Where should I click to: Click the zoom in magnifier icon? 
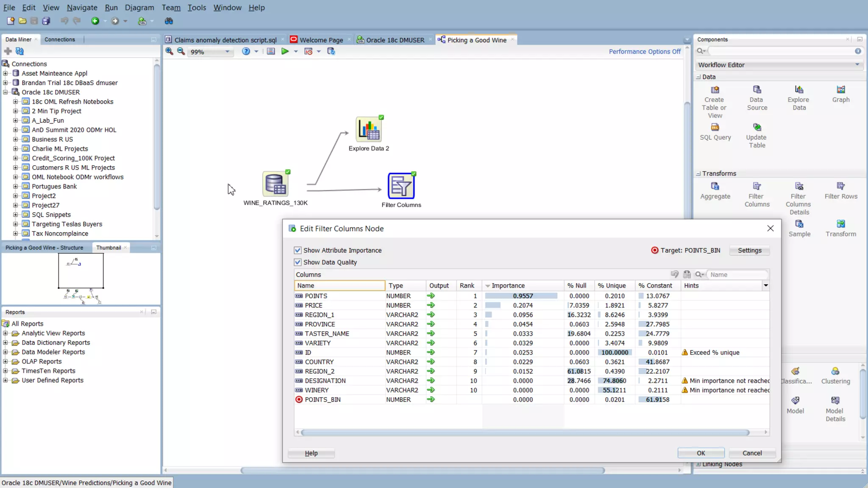169,51
